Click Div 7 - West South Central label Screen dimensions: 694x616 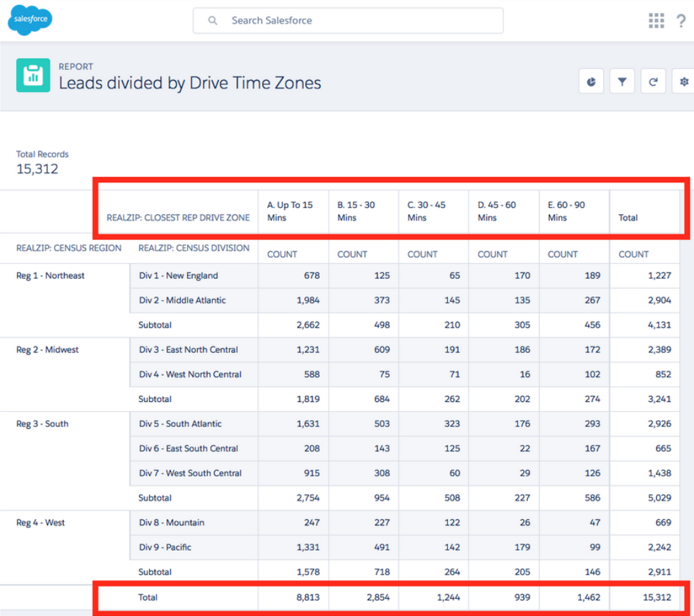tap(190, 473)
